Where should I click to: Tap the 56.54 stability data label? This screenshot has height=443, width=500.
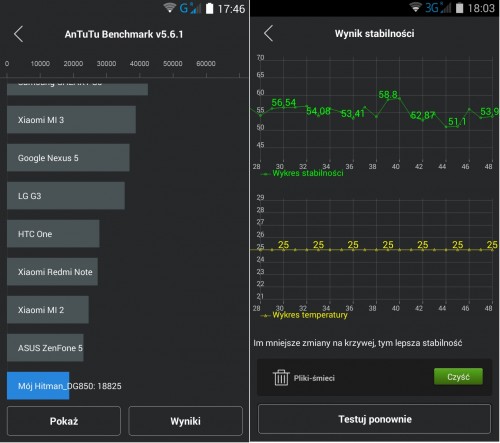[284, 102]
